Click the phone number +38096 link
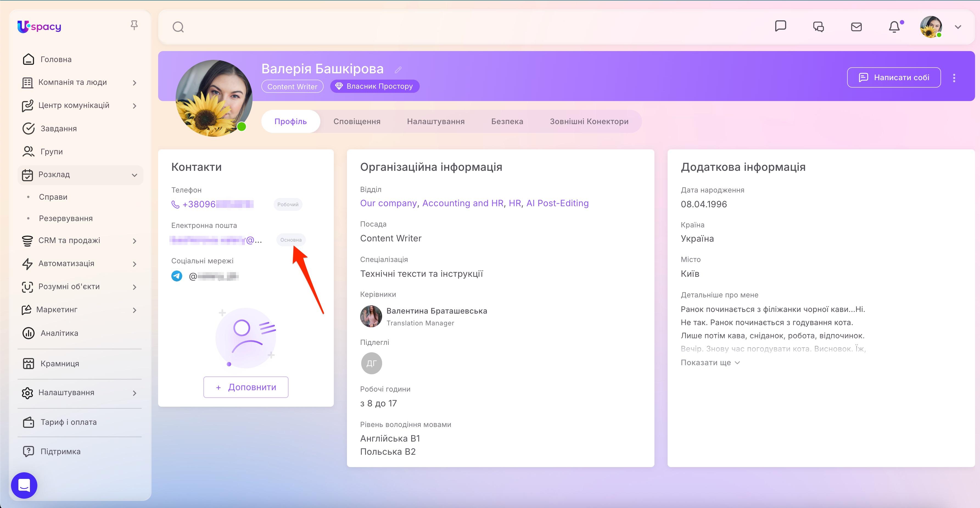The width and height of the screenshot is (980, 508). [x=218, y=204]
